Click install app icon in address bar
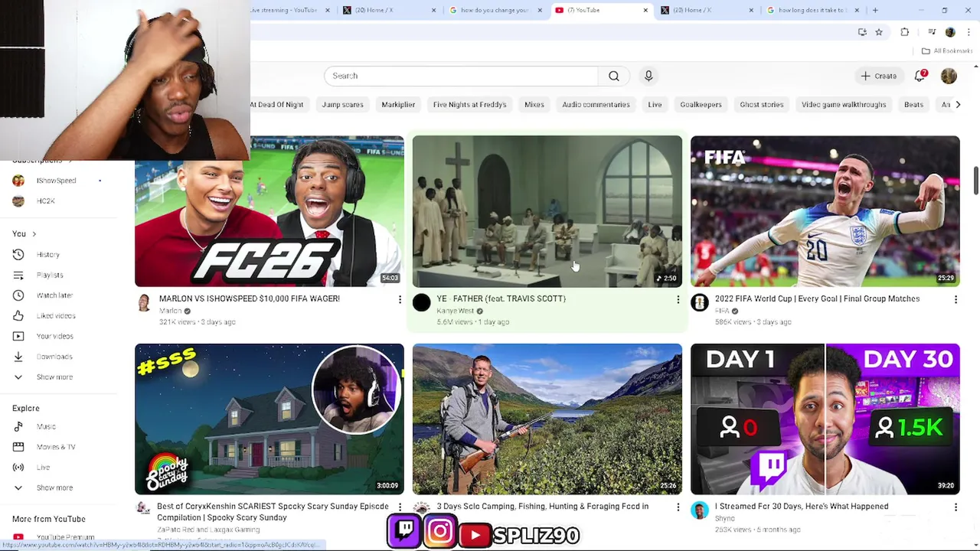Image resolution: width=980 pixels, height=551 pixels. (862, 32)
